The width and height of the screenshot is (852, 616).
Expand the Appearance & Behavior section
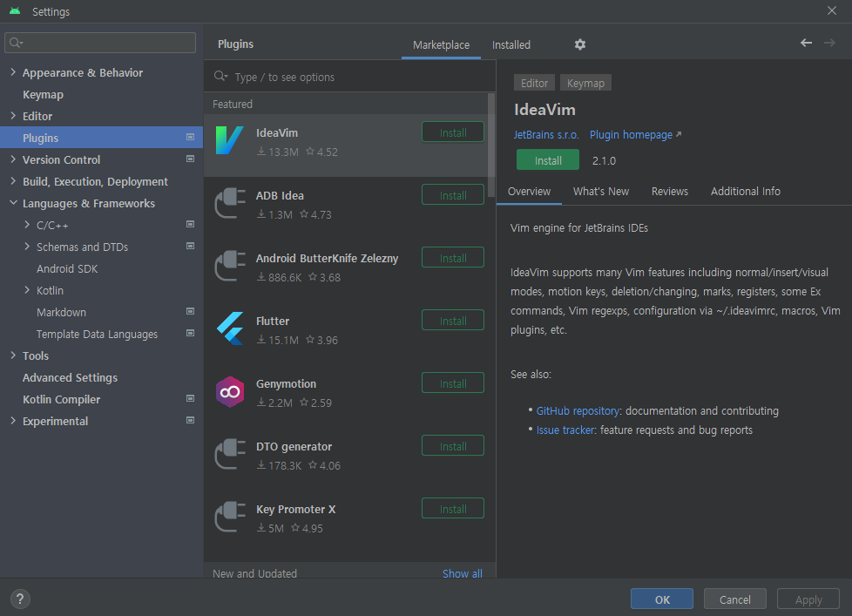13,72
